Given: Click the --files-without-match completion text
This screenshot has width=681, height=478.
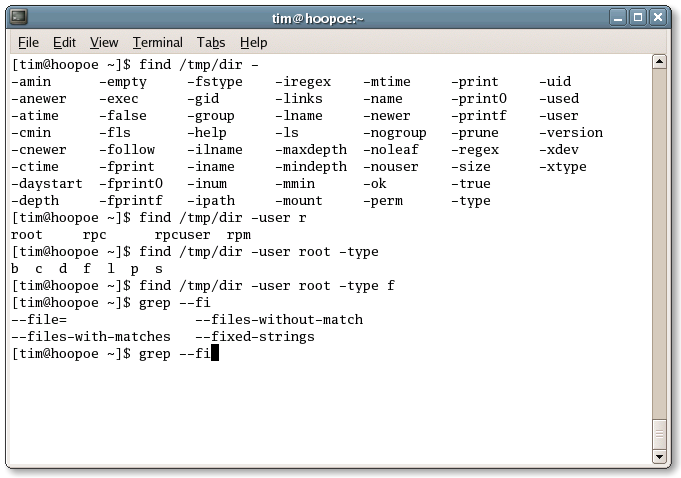Looking at the screenshot, I should click(x=279, y=320).
